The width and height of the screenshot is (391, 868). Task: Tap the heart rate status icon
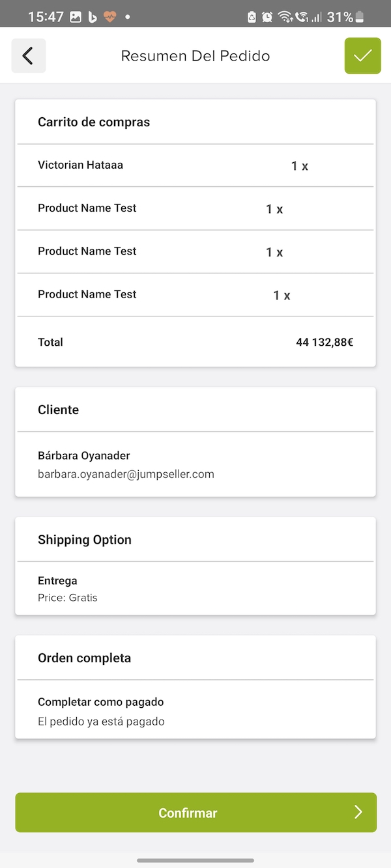pos(109,17)
